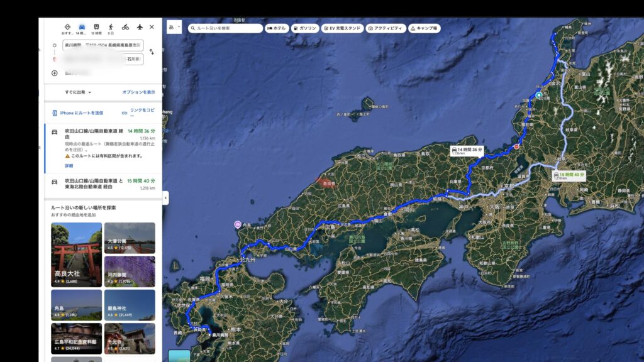The height and width of the screenshot is (362, 644).
Task: Filter by ホテル along the route
Action: coord(277,28)
